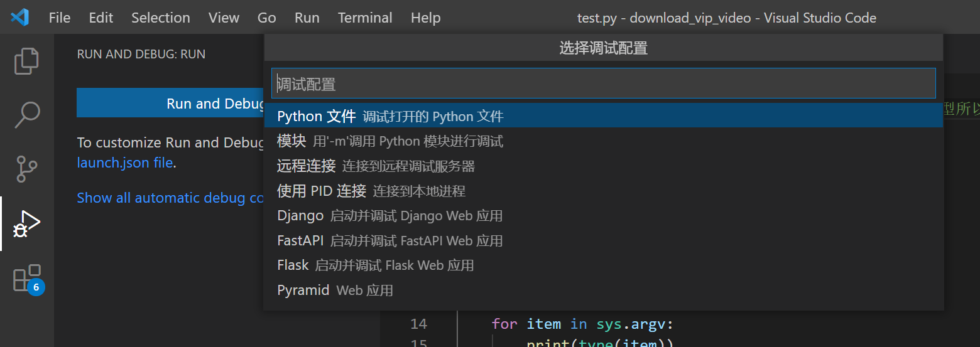This screenshot has width=980, height=347.
Task: Open the Edit menu
Action: 101,18
